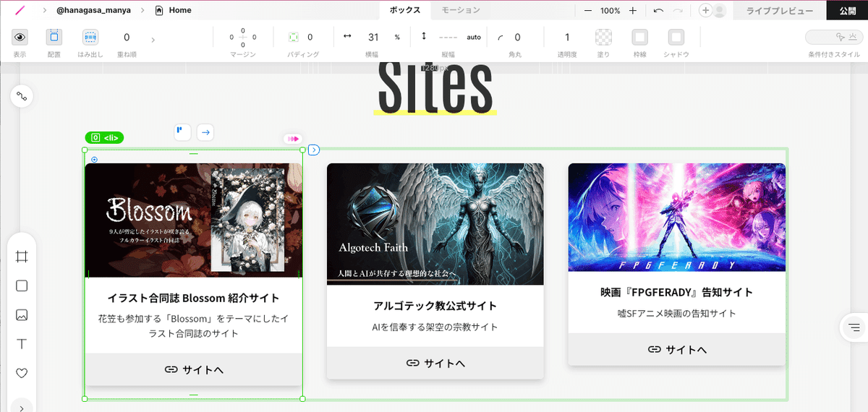
Task: Select title イラスト合同誌 Blossom 紹介サイト
Action: pyautogui.click(x=193, y=298)
